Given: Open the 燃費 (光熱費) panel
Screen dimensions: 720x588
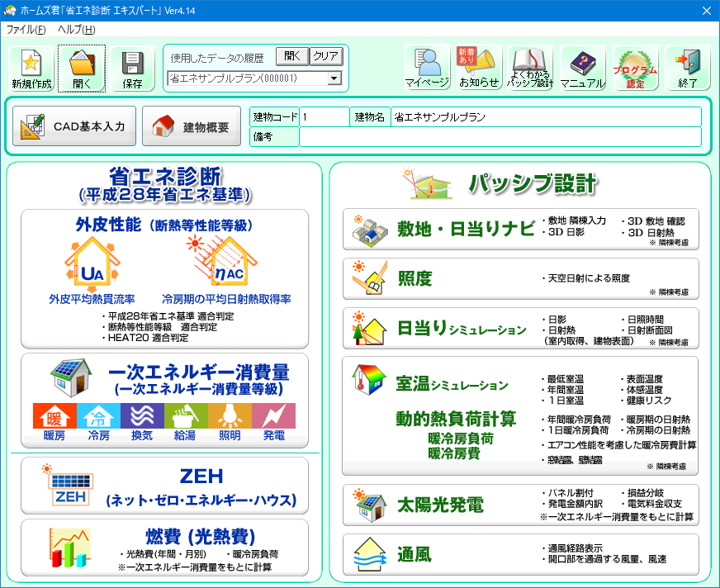Looking at the screenshot, I should [164, 548].
